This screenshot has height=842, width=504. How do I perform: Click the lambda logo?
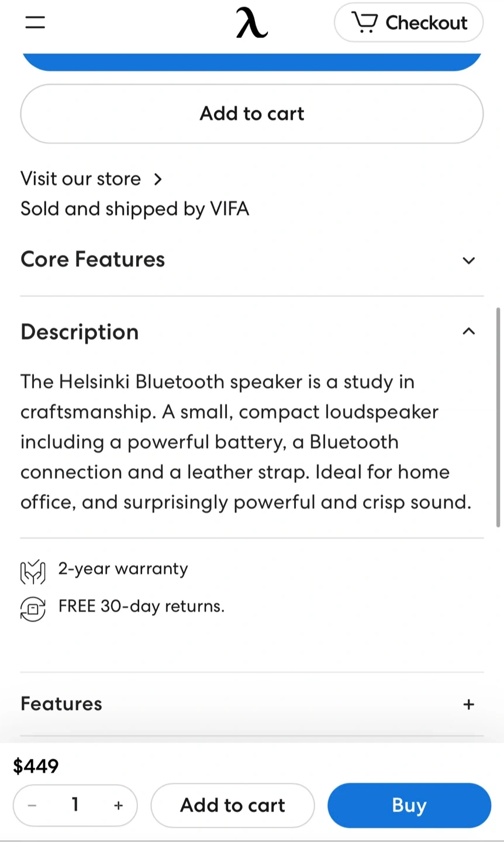(x=251, y=23)
